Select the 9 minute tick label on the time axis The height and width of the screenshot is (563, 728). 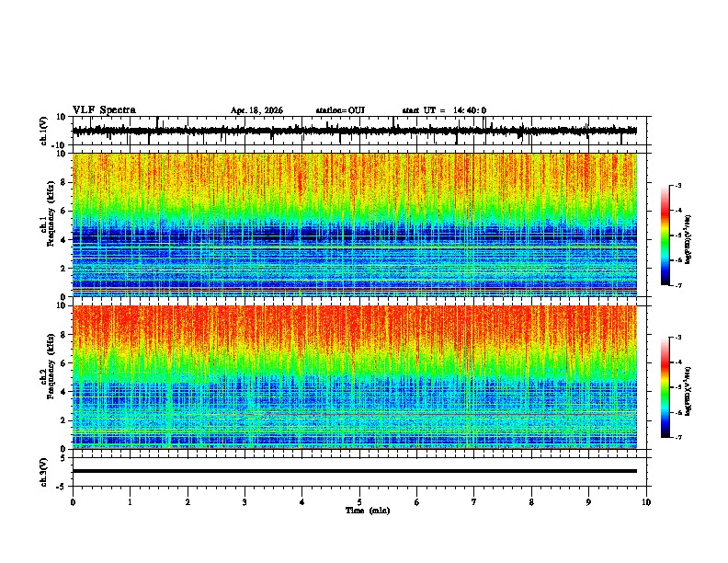(x=588, y=502)
